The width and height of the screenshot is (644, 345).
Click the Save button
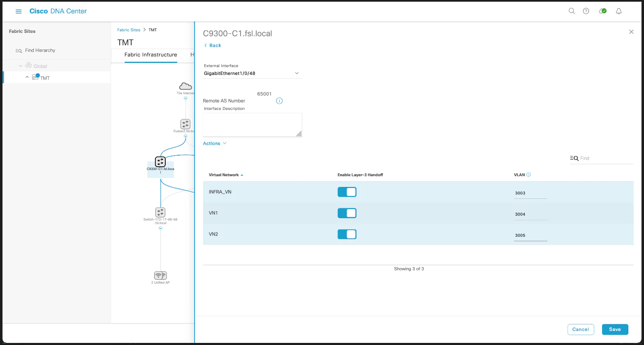[615, 329]
